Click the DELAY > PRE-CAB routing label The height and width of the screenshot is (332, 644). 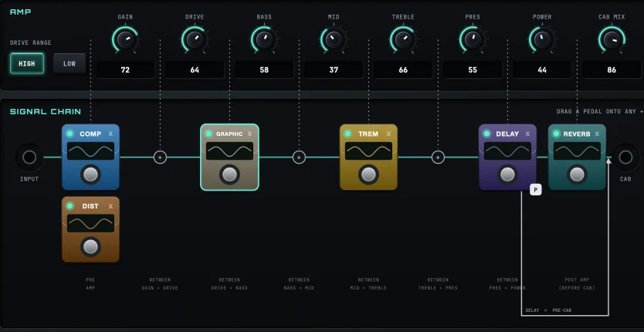tap(548, 310)
